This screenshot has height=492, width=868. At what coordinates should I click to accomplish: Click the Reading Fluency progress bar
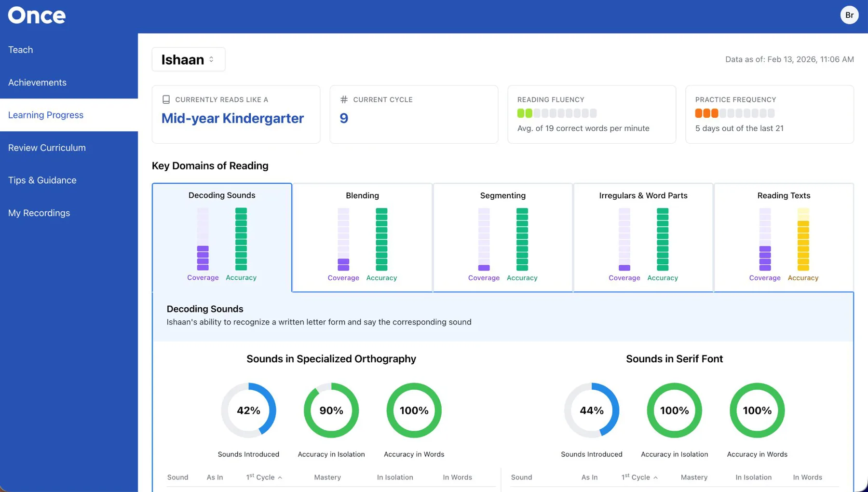point(557,113)
